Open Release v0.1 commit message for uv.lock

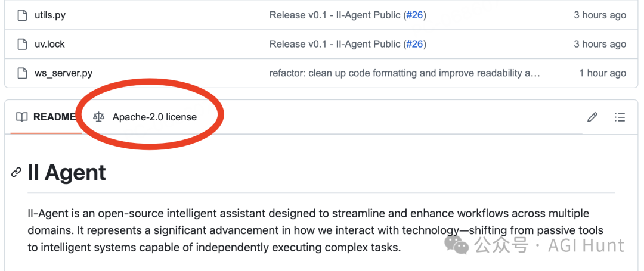[x=335, y=44]
